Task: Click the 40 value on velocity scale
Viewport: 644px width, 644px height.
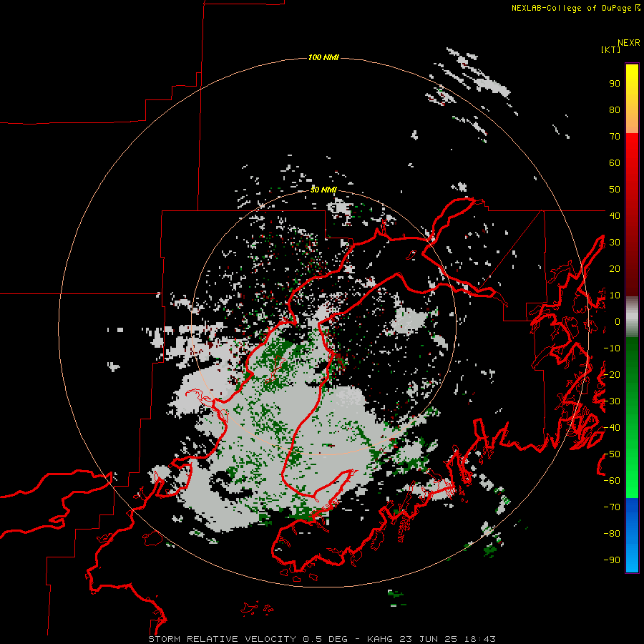Action: 615,215
